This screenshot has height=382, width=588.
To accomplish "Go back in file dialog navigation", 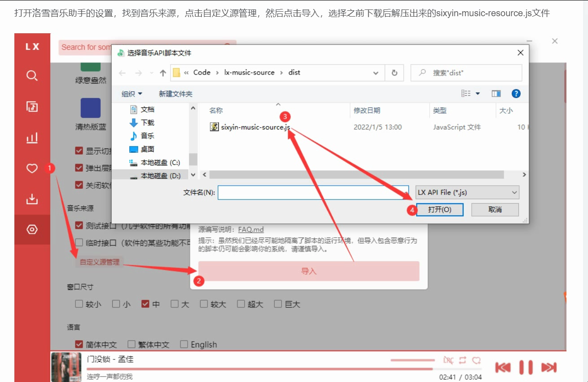I will [x=123, y=73].
